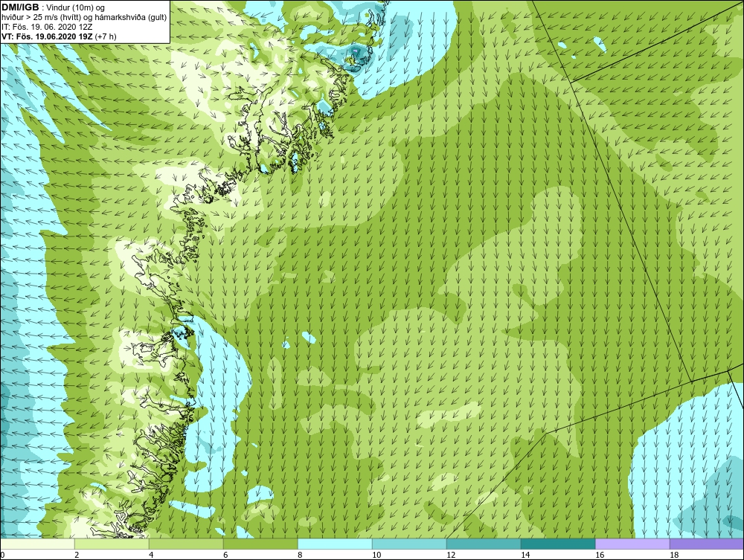This screenshot has height=560, width=744.
Task: Click the 8–10 m/s light cyan legend color
Action: point(335,544)
